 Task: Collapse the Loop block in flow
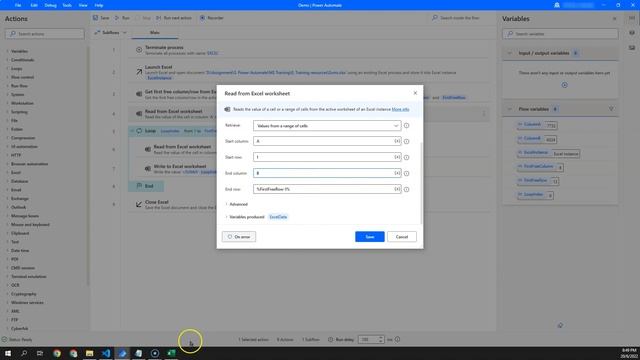click(132, 131)
